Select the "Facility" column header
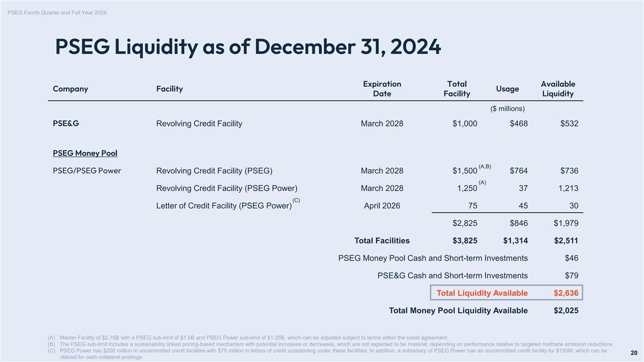 click(x=170, y=89)
